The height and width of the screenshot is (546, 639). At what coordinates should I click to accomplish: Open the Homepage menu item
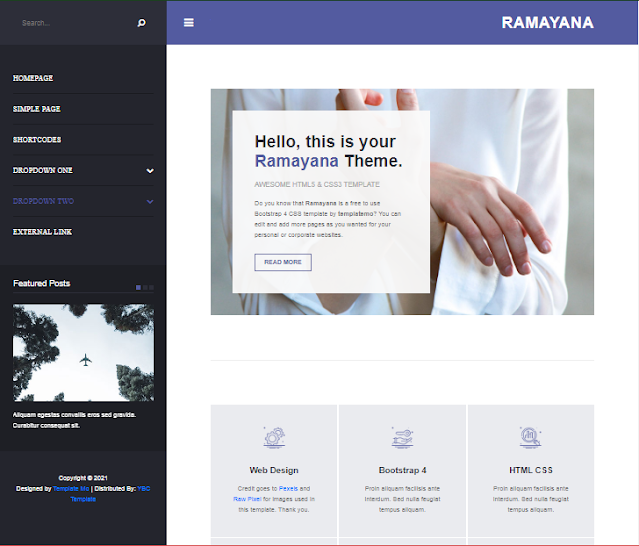coord(33,78)
